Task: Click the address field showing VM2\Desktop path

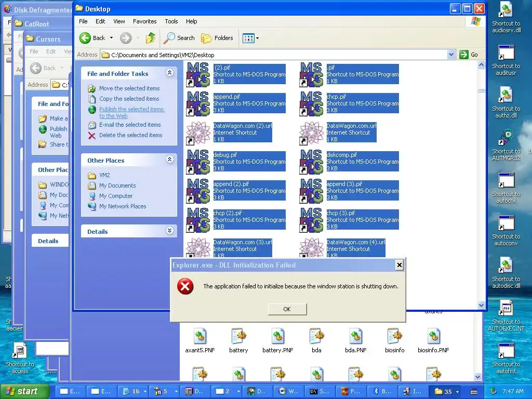Action: [274, 55]
